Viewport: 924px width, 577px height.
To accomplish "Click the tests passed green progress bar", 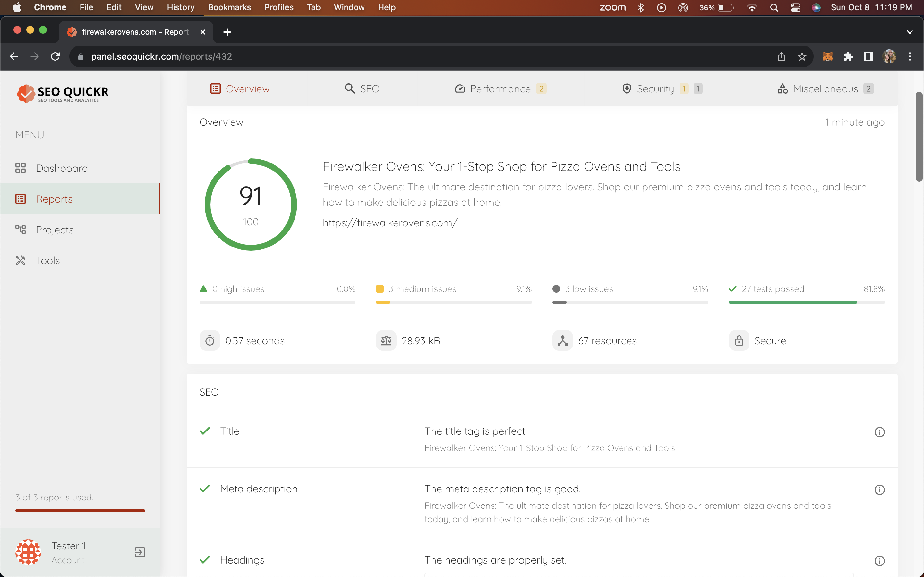I will pyautogui.click(x=793, y=302).
